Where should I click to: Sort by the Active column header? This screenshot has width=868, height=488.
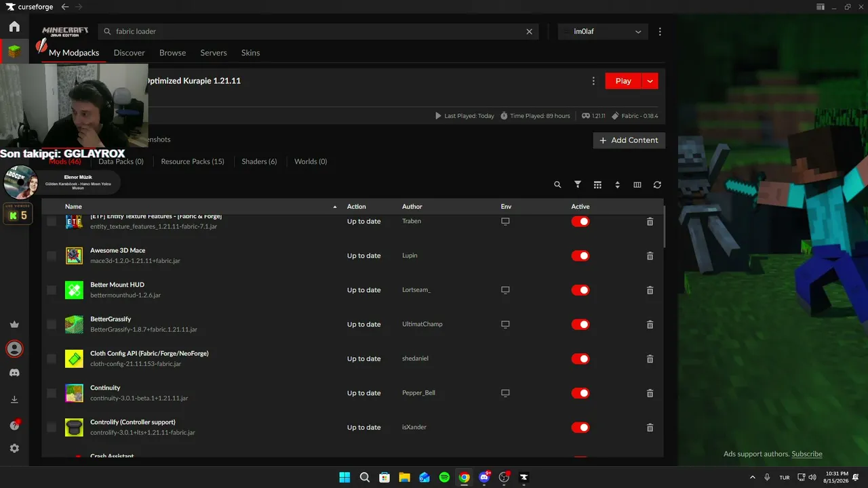click(580, 207)
